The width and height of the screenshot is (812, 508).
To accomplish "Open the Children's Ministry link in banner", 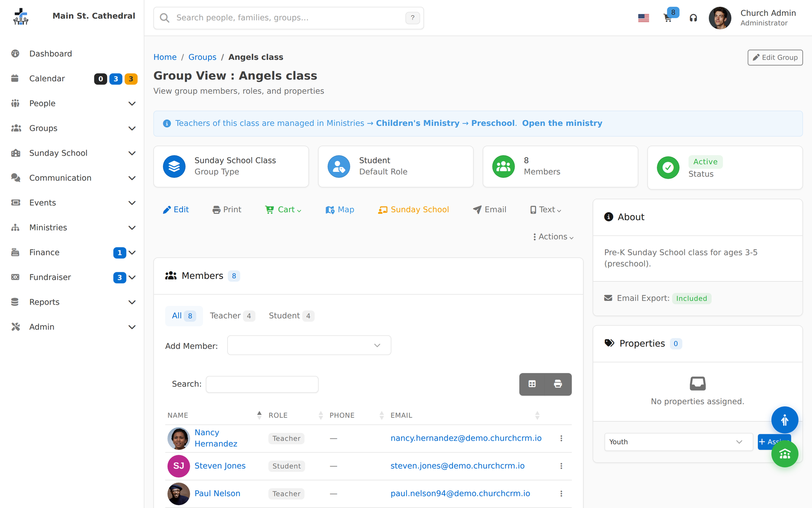I will pyautogui.click(x=417, y=123).
